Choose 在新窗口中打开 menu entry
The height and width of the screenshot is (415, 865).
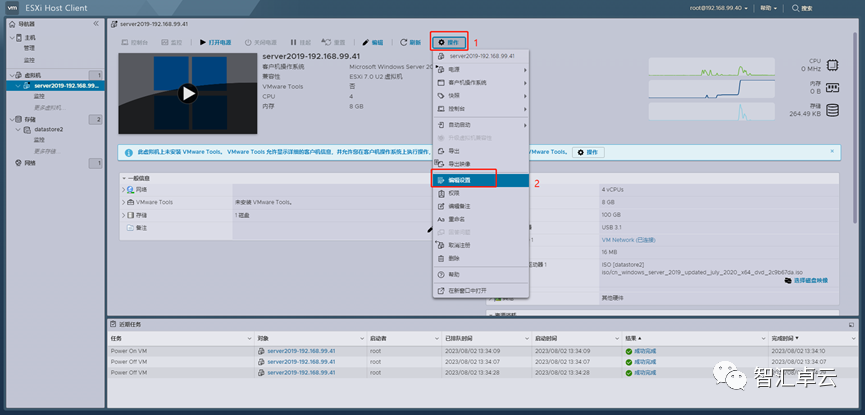tap(480, 290)
